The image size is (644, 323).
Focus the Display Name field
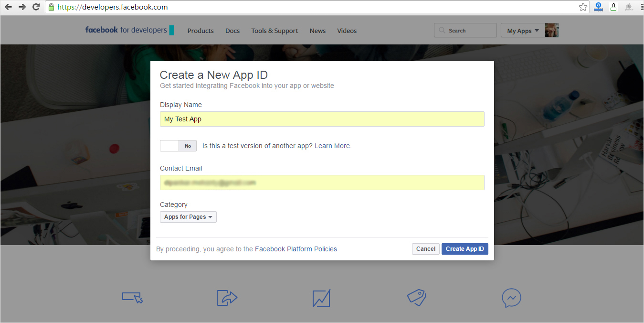[x=322, y=119]
